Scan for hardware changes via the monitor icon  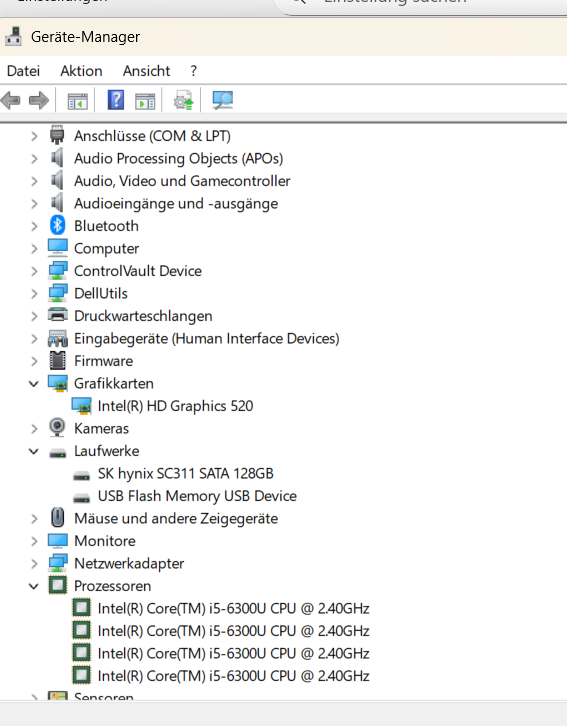pos(223,100)
